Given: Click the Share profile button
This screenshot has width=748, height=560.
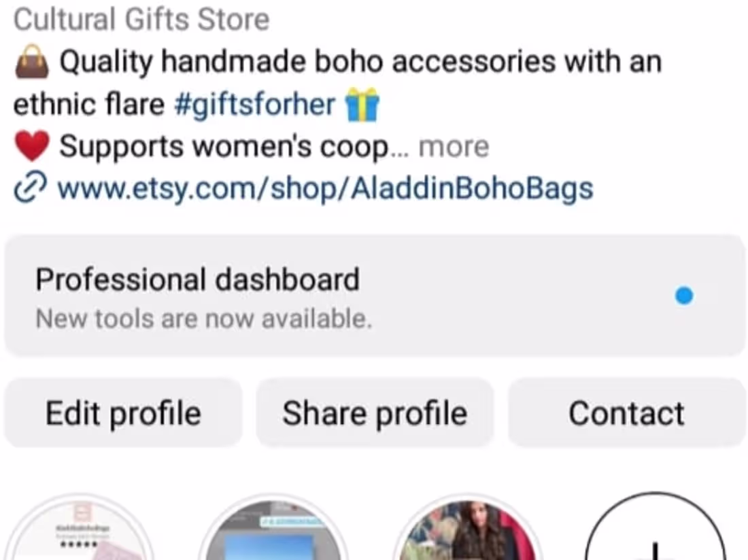Looking at the screenshot, I should [x=375, y=413].
